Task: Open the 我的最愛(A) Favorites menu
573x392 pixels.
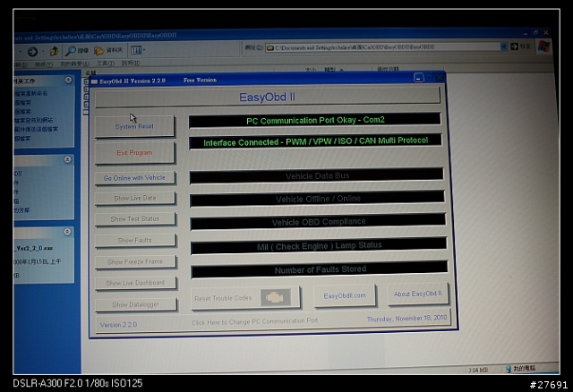Action: click(x=74, y=64)
